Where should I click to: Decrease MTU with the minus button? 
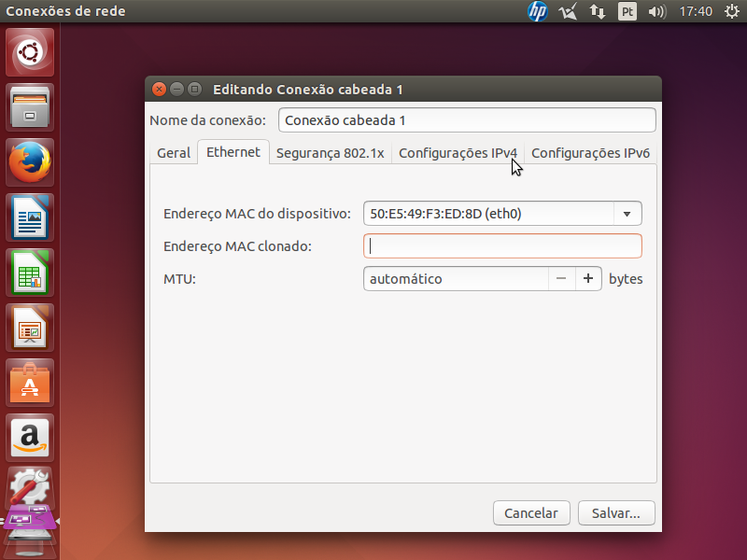[560, 278]
